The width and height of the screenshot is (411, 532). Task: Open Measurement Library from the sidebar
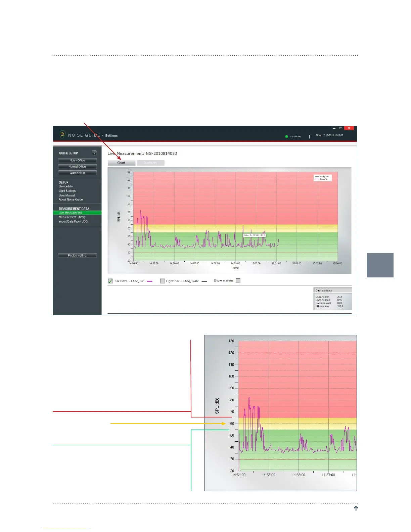tap(72, 217)
